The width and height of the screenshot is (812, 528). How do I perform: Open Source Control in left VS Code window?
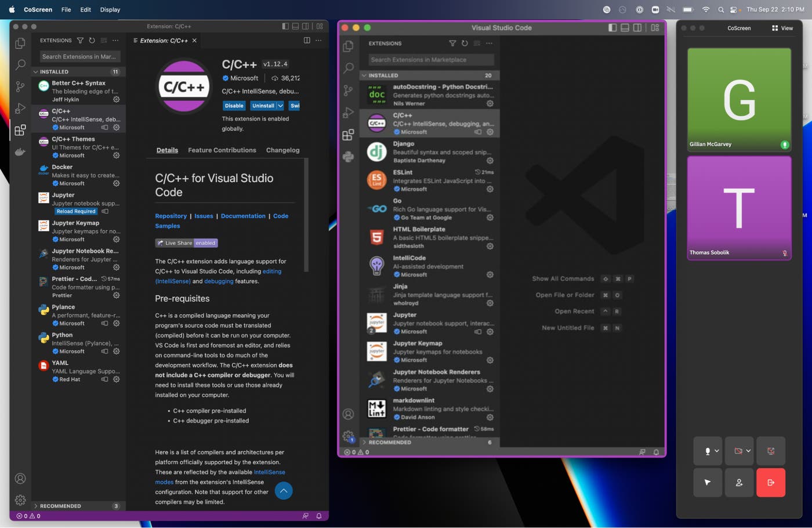pos(20,86)
